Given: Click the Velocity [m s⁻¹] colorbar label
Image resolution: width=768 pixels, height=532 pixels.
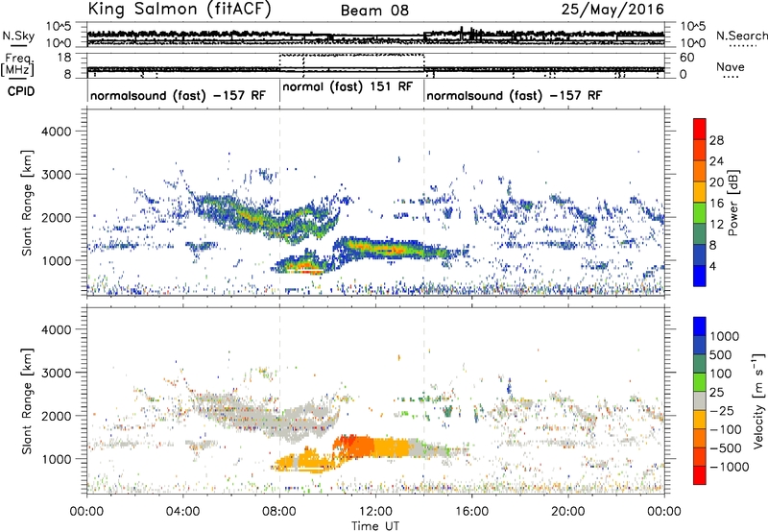Looking at the screenshot, I should point(758,400).
